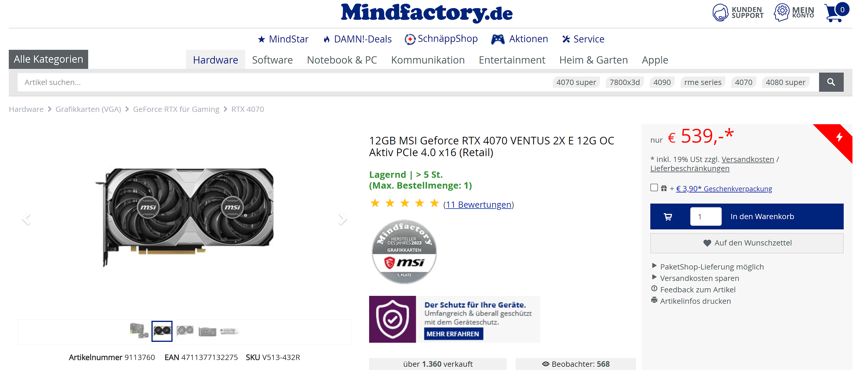The height and width of the screenshot is (377, 868).
Task: Click In den Warenkorb button
Action: click(762, 216)
